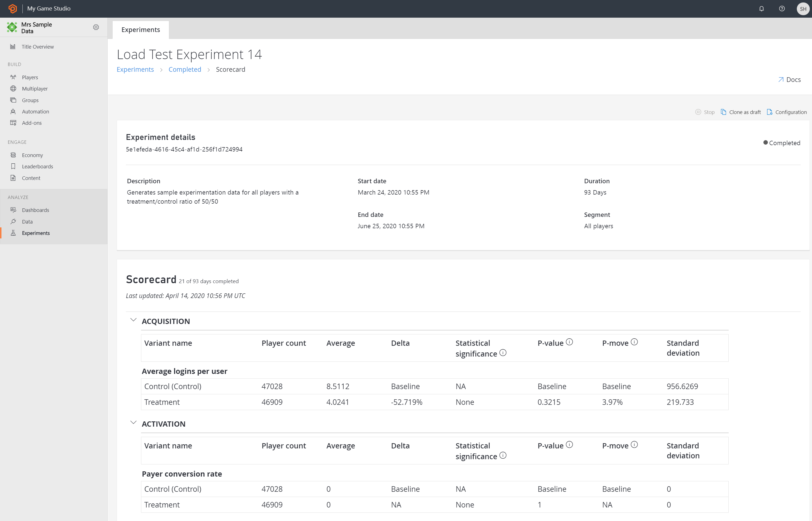Click the Economy icon in sidebar
The height and width of the screenshot is (521, 812).
pos(13,155)
